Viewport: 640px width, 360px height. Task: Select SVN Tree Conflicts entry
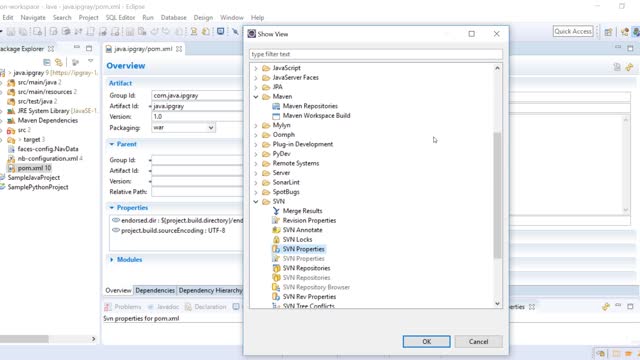[309, 306]
